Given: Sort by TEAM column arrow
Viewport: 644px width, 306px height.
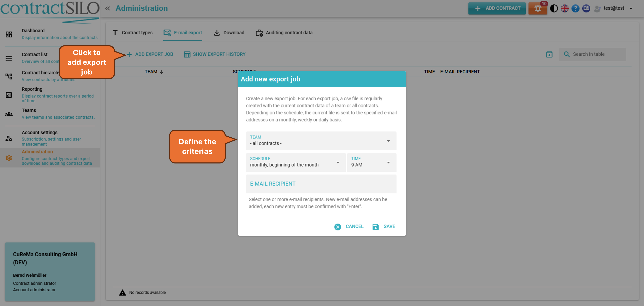Looking at the screenshot, I should tap(161, 72).
